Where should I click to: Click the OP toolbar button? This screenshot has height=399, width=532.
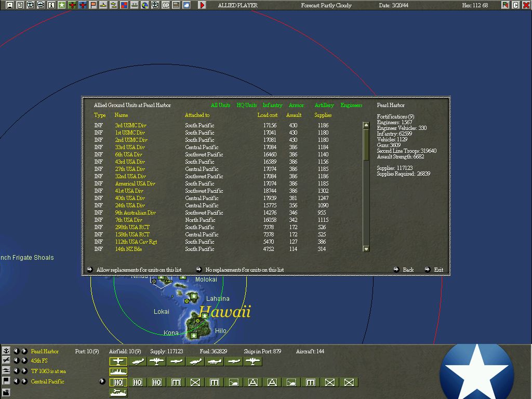pos(166,5)
